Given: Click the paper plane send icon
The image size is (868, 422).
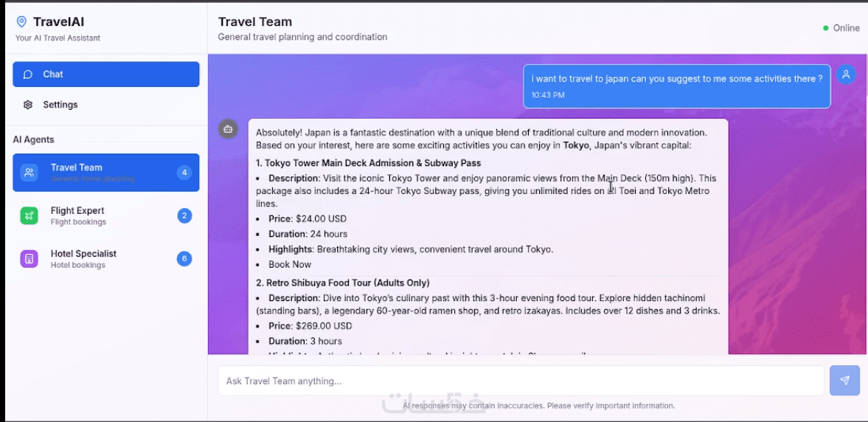Looking at the screenshot, I should tap(844, 381).
